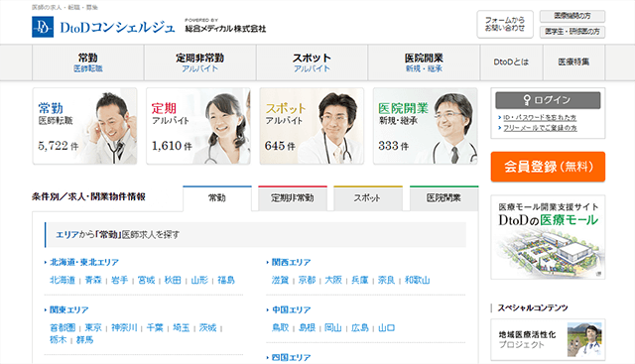
Task: Open the 医院開業 333件 banner card
Action: pyautogui.click(x=426, y=126)
